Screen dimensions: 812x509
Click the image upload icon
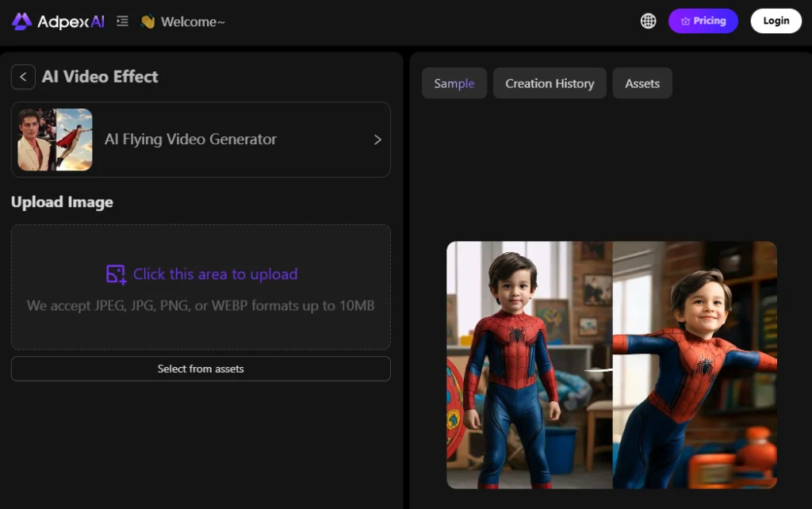pos(116,274)
